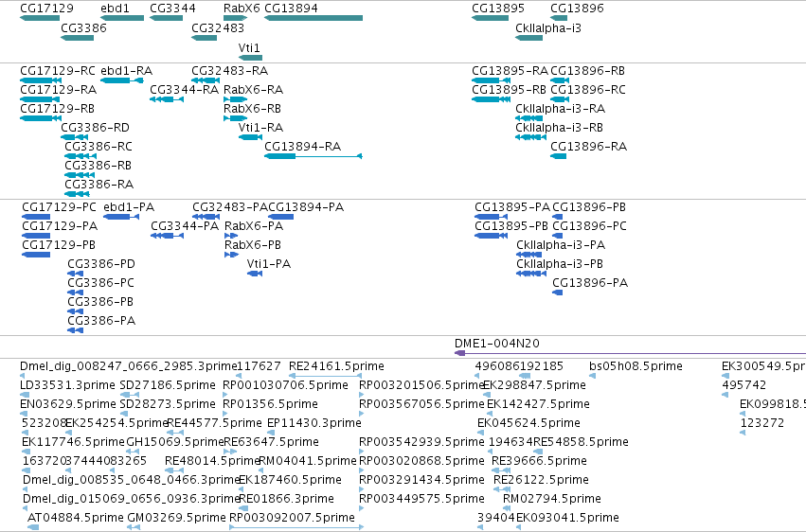The image size is (806, 532).
Task: Click the CG3344 gene label in top track
Action: pyautogui.click(x=172, y=9)
